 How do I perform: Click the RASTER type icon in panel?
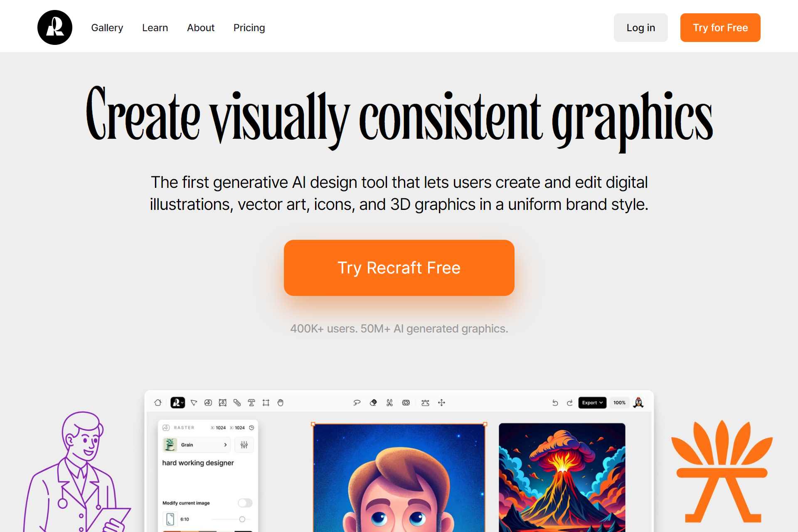point(166,427)
